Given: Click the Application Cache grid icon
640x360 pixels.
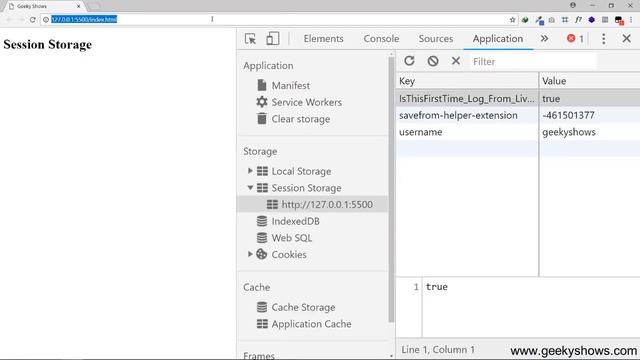Looking at the screenshot, I should [x=262, y=324].
